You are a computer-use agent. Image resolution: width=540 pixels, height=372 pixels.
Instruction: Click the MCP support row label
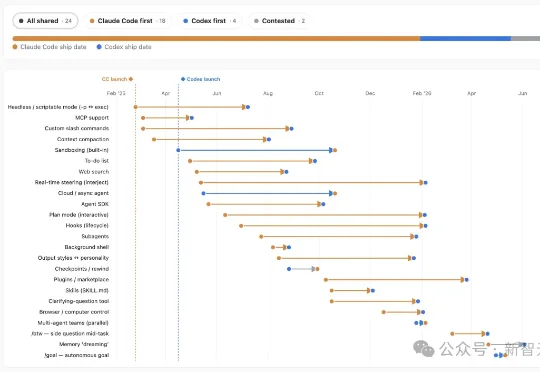coord(92,118)
